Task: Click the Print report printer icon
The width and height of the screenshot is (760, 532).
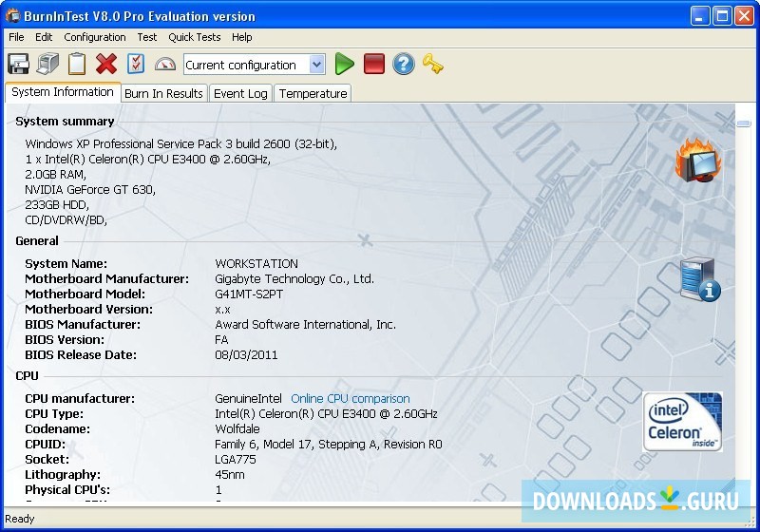Action: point(47,64)
